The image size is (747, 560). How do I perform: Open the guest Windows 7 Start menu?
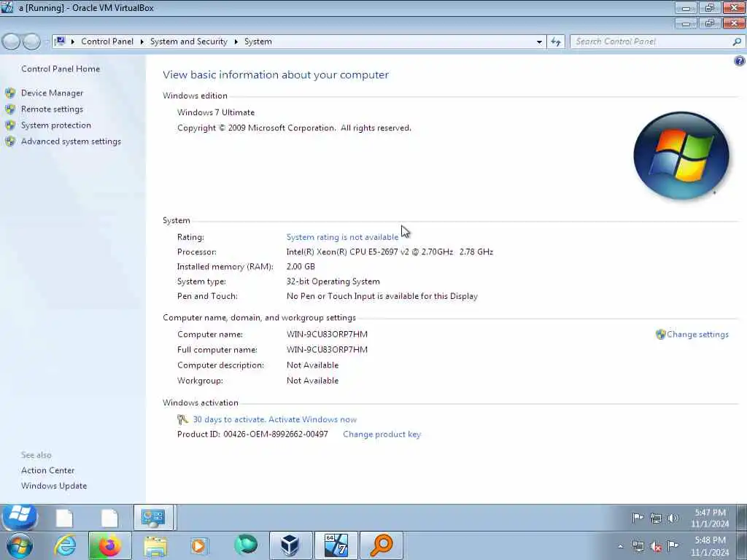20,517
